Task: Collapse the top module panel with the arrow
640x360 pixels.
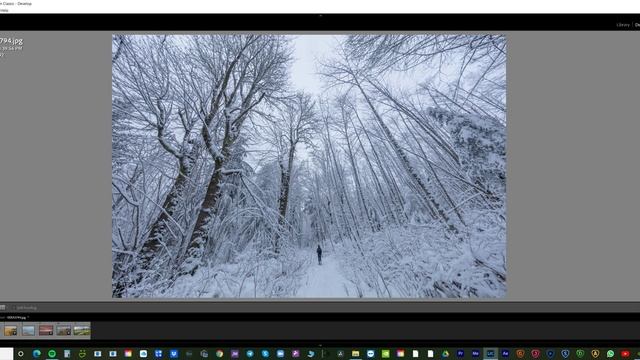Action: (x=320, y=16)
